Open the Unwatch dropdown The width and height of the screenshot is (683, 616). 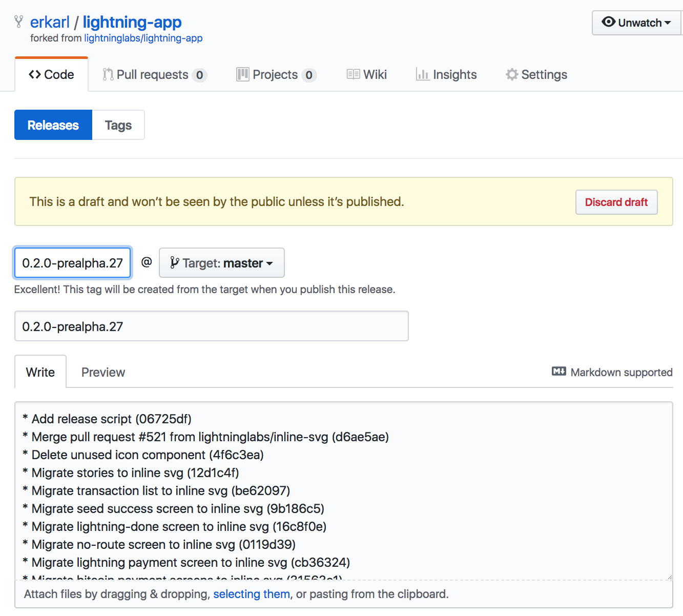636,23
